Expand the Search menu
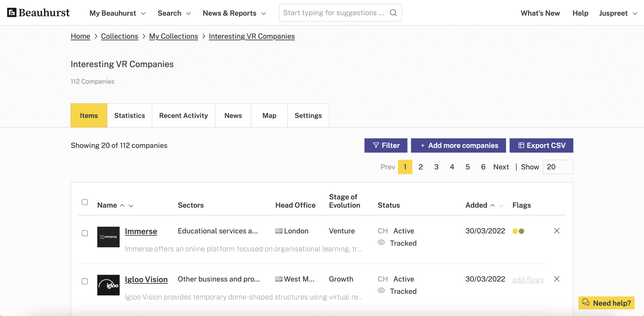644x316 pixels. point(174,13)
